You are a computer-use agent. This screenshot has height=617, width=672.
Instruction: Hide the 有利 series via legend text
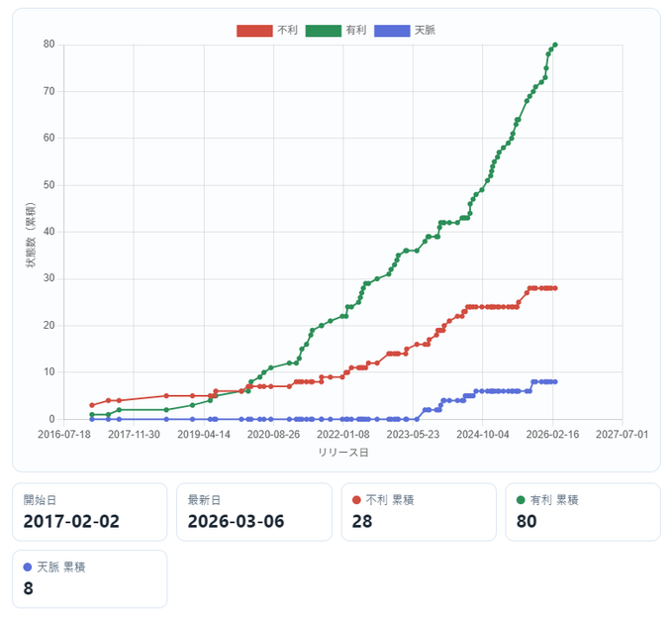coord(355,31)
